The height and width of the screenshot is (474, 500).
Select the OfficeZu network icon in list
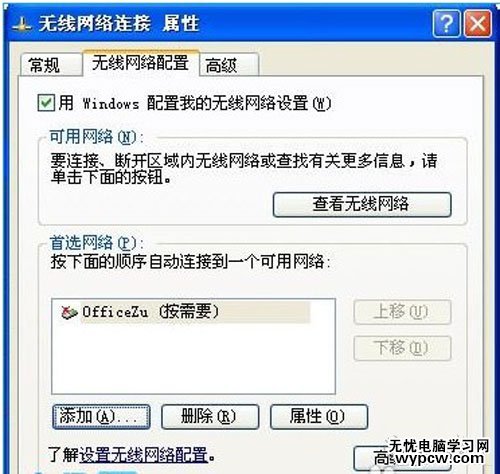(69, 312)
